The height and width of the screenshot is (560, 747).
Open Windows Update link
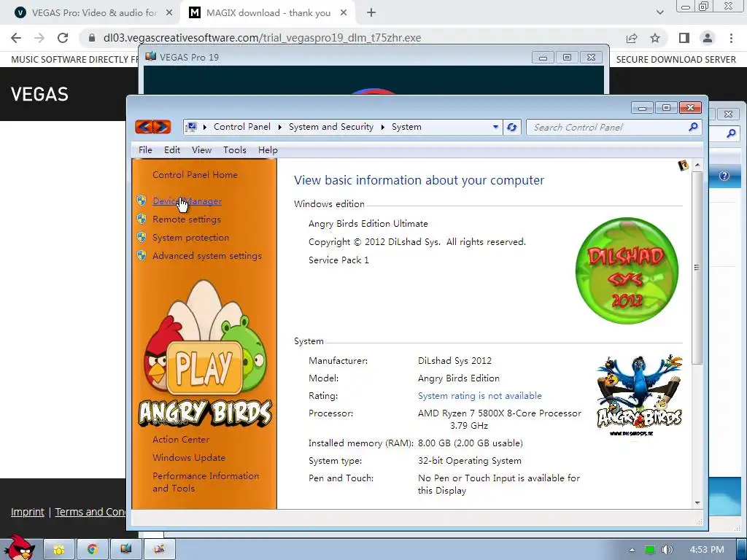click(189, 458)
